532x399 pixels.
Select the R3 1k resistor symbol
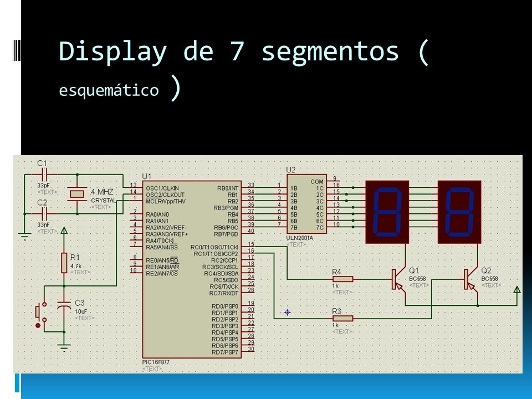coord(342,319)
